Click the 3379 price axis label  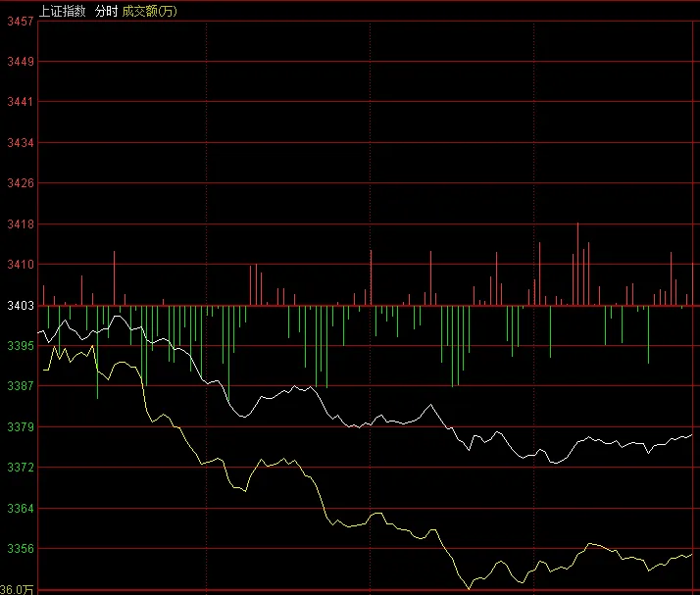(21, 427)
